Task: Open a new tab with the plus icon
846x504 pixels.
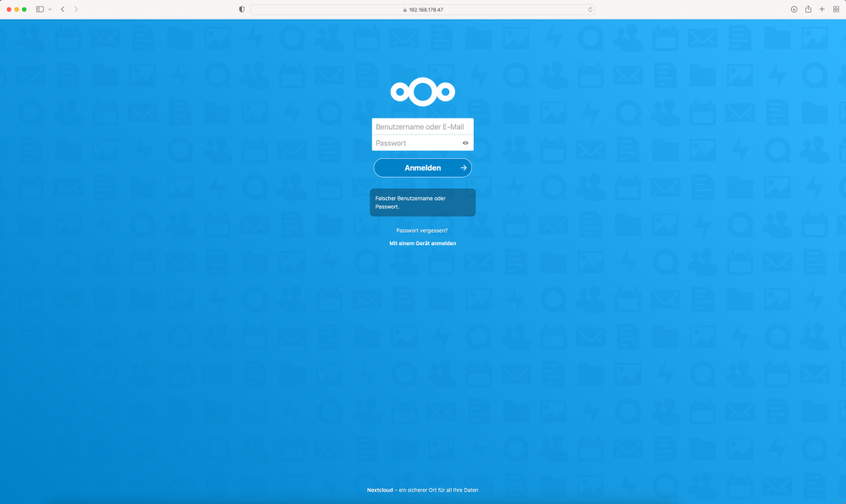Action: (821, 9)
